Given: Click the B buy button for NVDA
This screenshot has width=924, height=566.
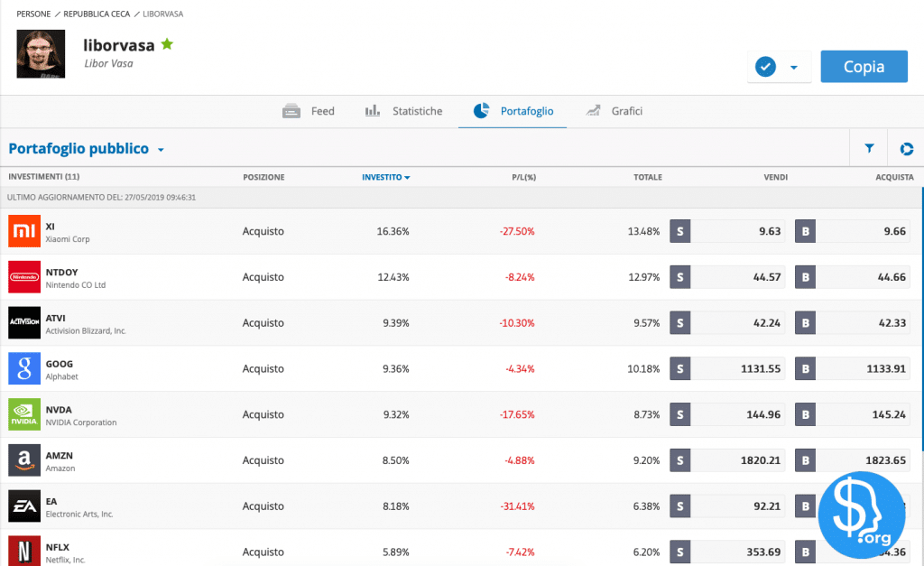Looking at the screenshot, I should pos(806,414).
